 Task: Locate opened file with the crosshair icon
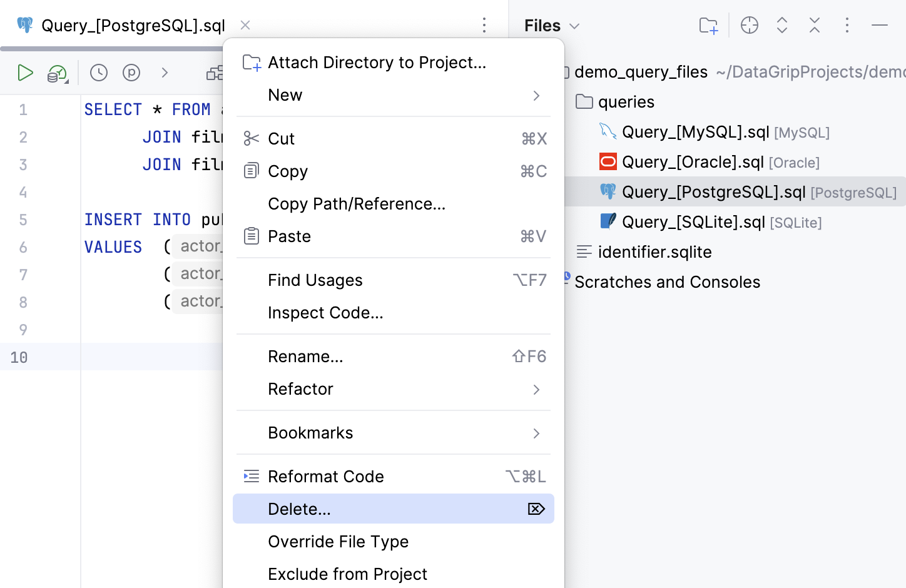[x=749, y=25]
